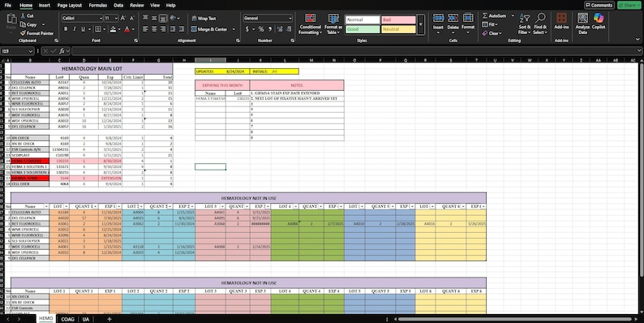Screen dimensions: 644x323
Task: Toggle Italic formatting
Action: (x=75, y=29)
